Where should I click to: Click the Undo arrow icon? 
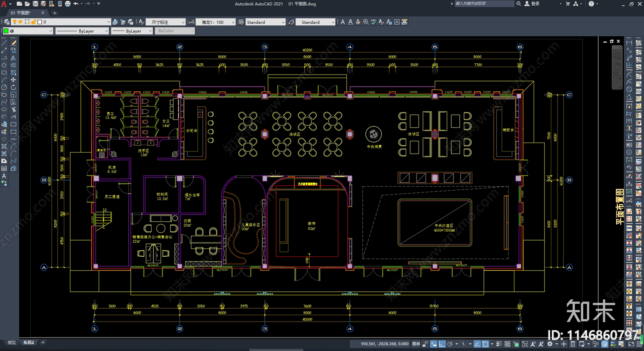[x=76, y=4]
